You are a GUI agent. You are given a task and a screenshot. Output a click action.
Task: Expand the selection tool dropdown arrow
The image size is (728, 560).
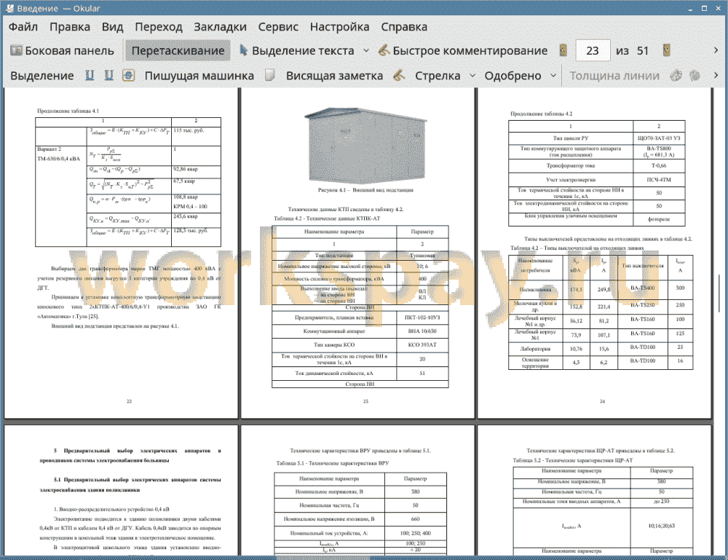pos(366,51)
